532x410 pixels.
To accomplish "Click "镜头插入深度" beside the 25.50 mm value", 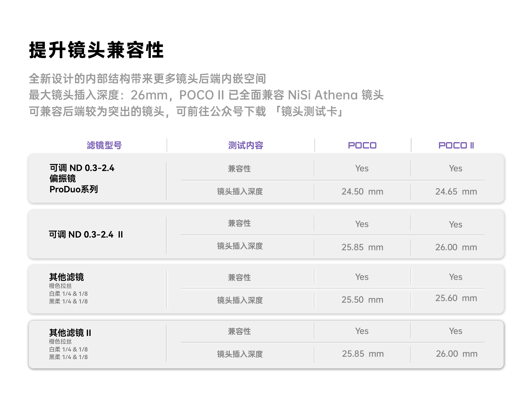I will pyautogui.click(x=240, y=300).
